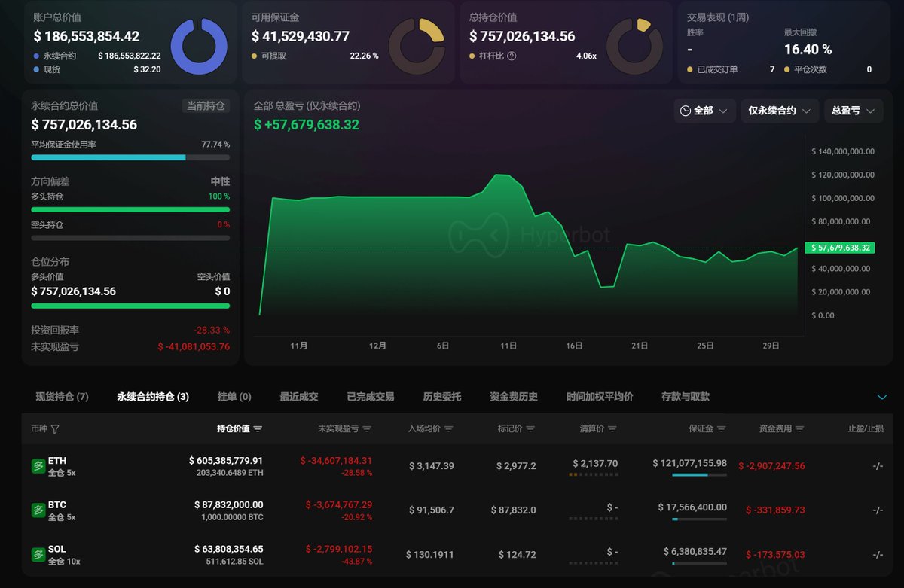Collapse the positions panel with chevron
The height and width of the screenshot is (588, 904).
click(x=882, y=397)
